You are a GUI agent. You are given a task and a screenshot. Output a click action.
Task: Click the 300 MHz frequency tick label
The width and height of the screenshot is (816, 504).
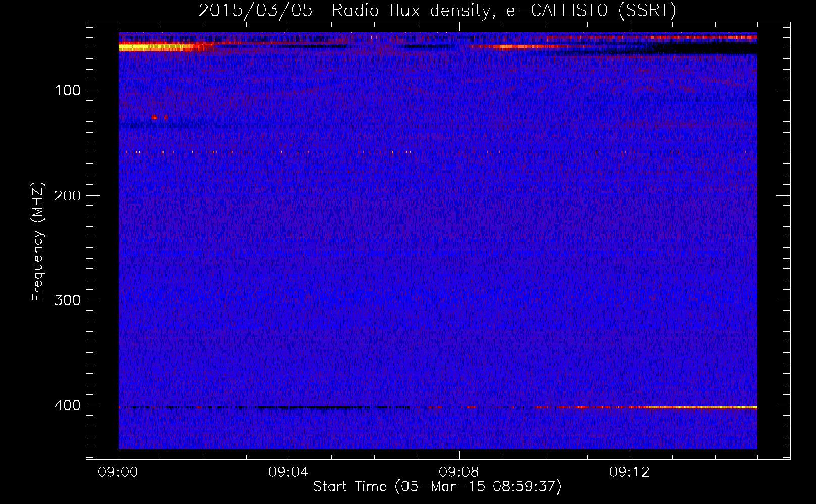(68, 300)
